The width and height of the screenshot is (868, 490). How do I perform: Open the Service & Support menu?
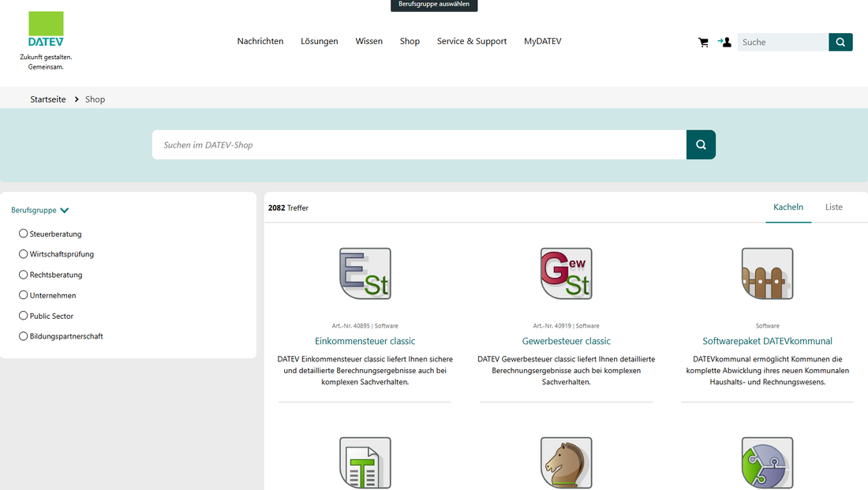pos(471,41)
